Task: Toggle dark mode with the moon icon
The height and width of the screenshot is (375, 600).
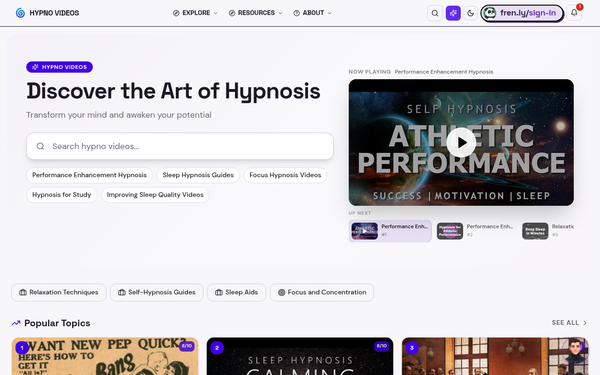Action: 470,13
